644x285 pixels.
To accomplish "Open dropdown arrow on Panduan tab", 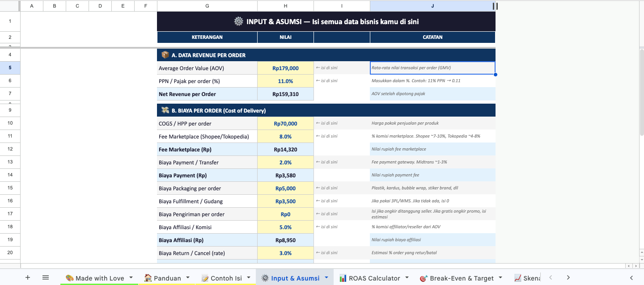I will 188,277.
